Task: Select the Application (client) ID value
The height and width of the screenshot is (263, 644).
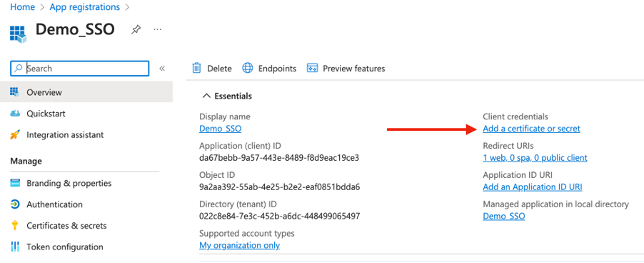Action: pos(279,158)
